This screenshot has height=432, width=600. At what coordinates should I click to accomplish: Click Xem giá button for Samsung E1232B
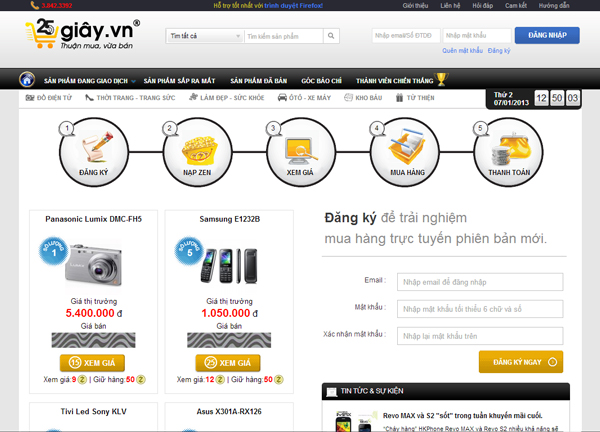pyautogui.click(x=228, y=363)
